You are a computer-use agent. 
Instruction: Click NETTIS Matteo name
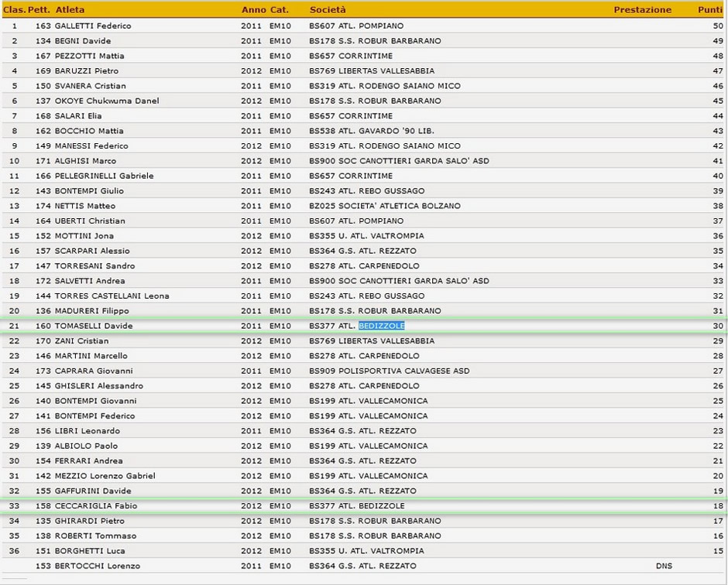tap(85, 206)
